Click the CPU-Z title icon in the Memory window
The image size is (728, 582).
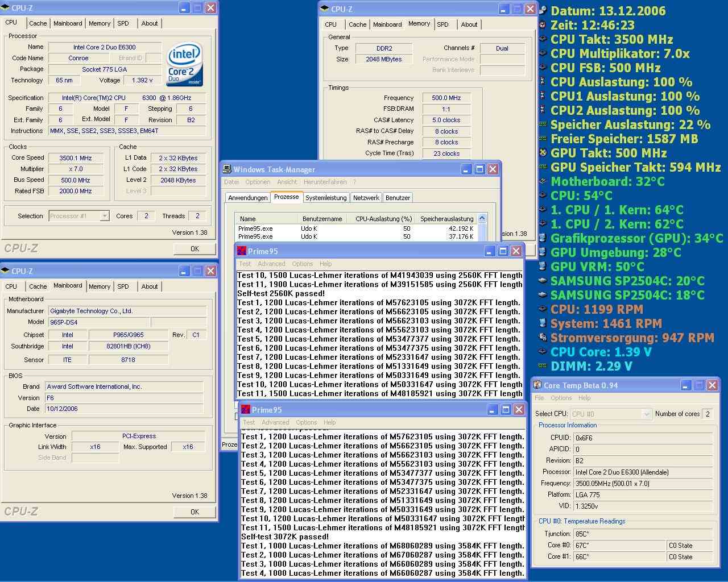(324, 9)
